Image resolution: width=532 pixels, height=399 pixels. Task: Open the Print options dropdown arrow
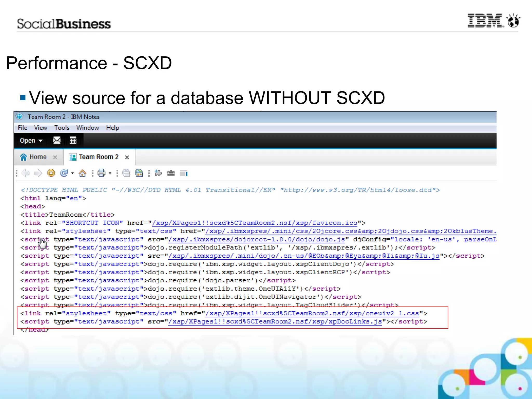(x=110, y=173)
